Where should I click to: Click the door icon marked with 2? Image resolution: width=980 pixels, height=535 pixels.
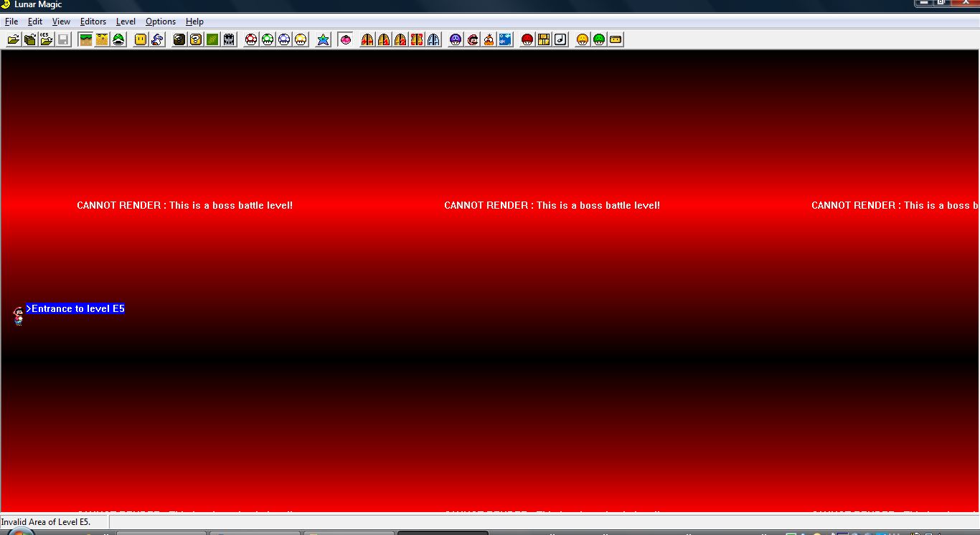(400, 39)
